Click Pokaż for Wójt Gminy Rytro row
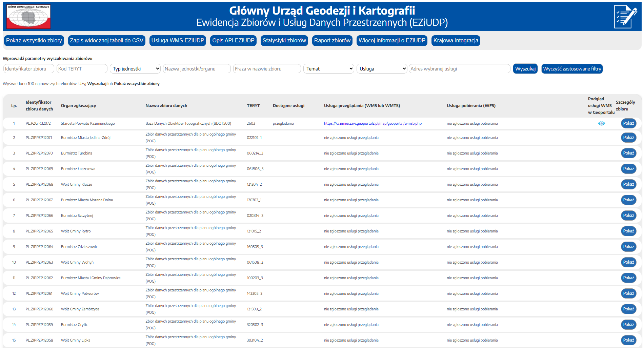644x348 pixels. [x=628, y=231]
